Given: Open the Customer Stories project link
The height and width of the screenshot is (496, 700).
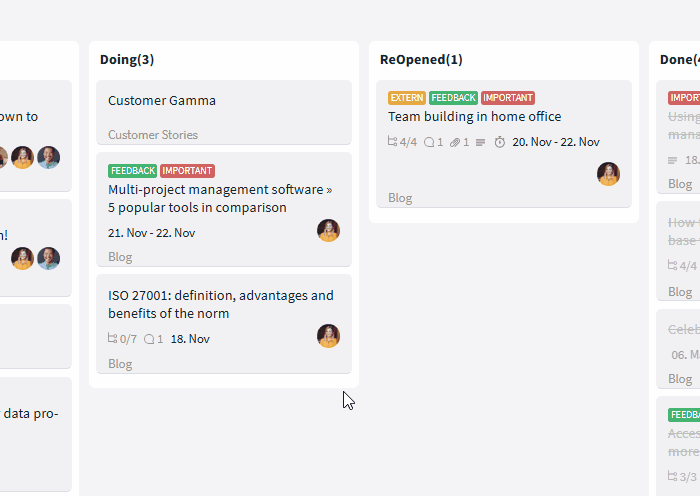Looking at the screenshot, I should tap(153, 135).
